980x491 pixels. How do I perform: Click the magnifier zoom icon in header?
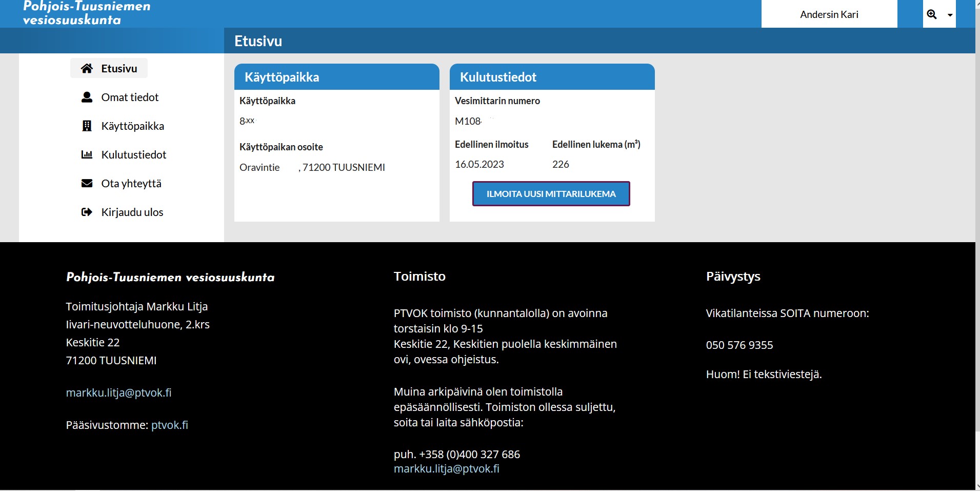click(x=932, y=14)
